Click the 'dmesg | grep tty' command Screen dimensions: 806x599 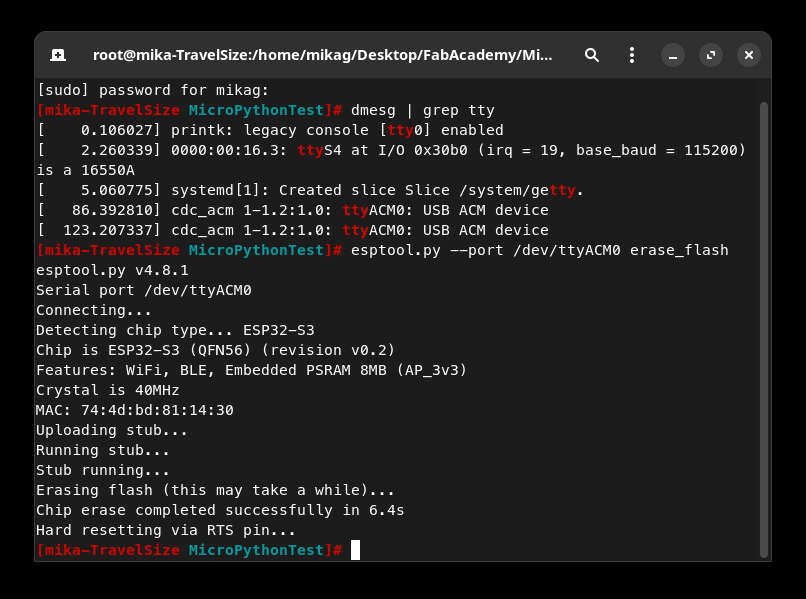[423, 110]
